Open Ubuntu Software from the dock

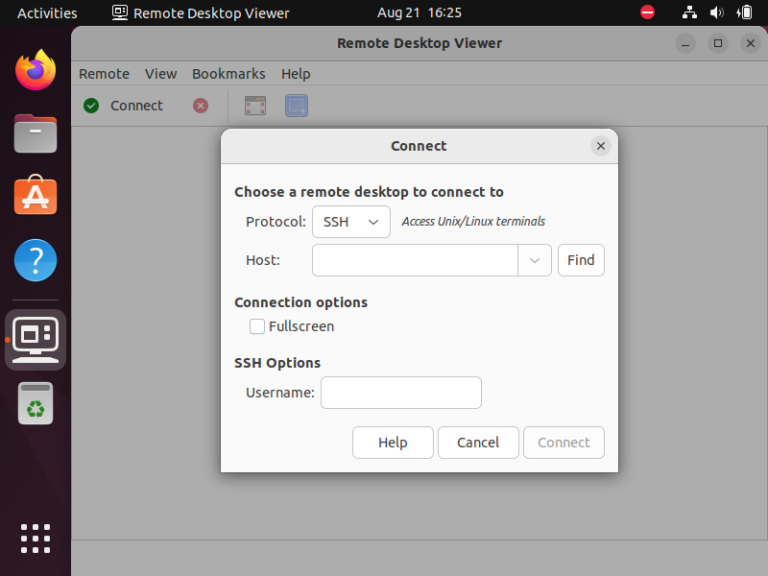(x=35, y=195)
